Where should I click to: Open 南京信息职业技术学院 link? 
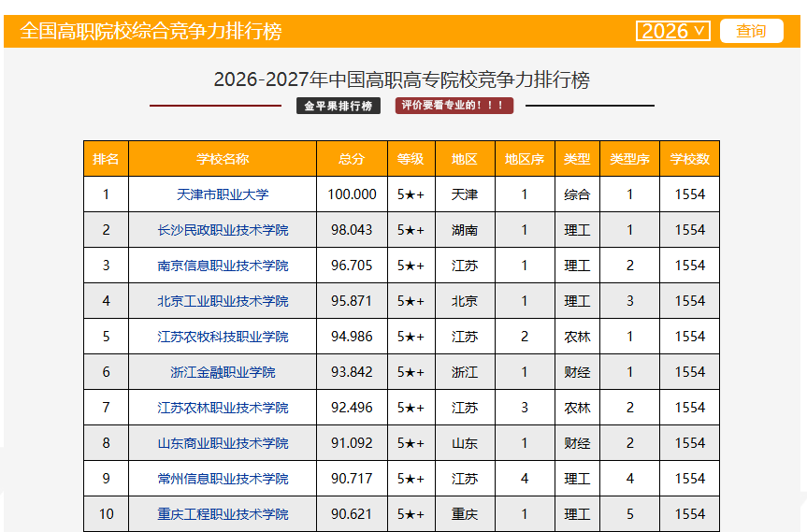(223, 266)
